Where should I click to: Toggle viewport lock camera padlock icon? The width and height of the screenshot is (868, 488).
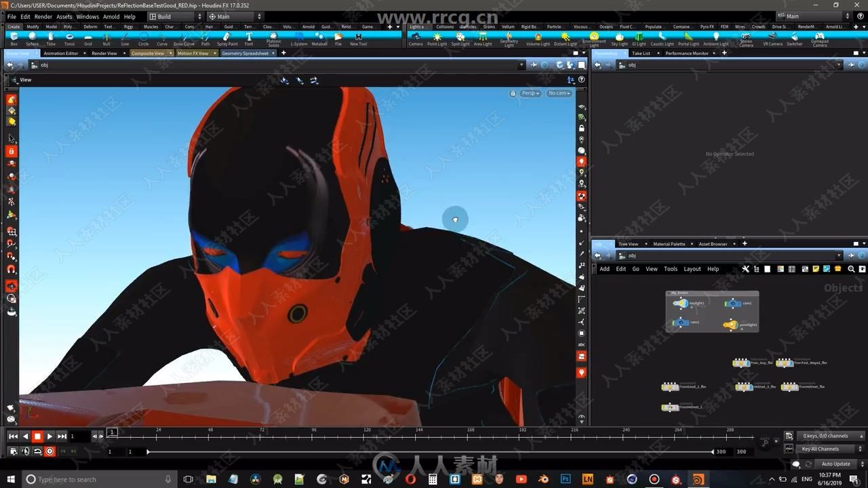click(513, 93)
